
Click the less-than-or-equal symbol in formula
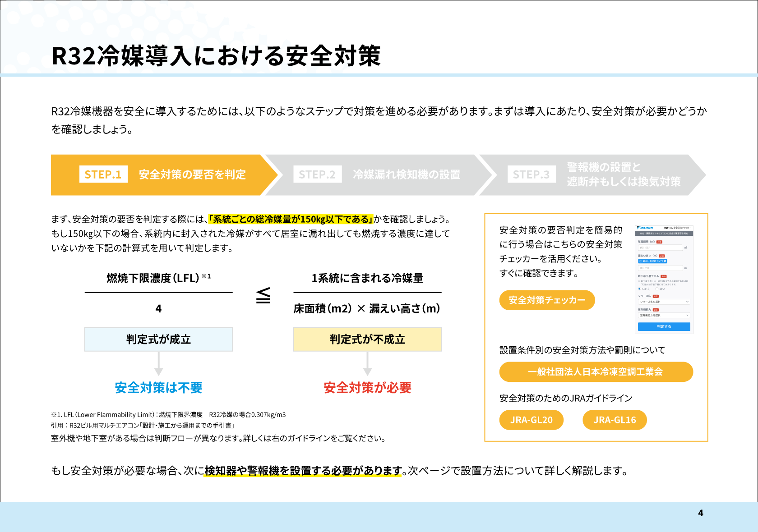click(x=263, y=296)
